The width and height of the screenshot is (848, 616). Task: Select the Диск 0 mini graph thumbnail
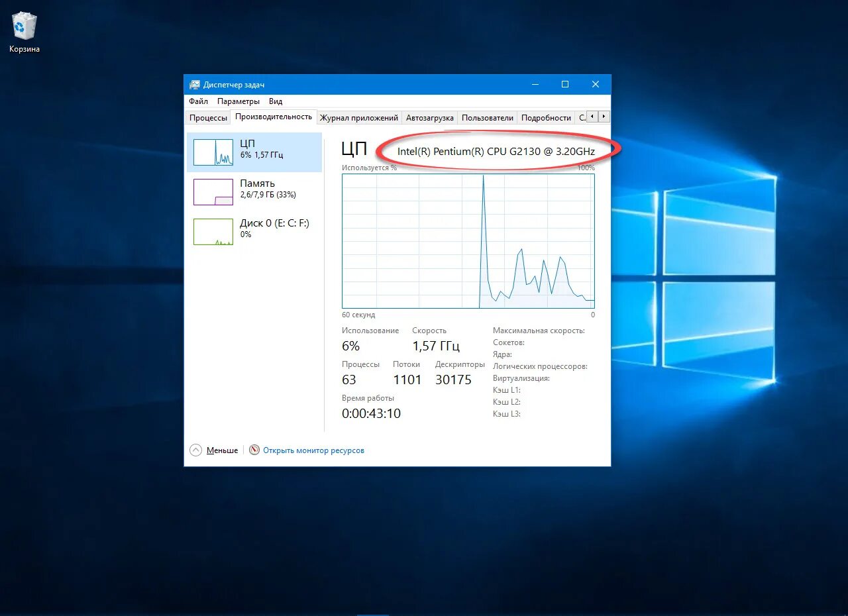tap(213, 232)
